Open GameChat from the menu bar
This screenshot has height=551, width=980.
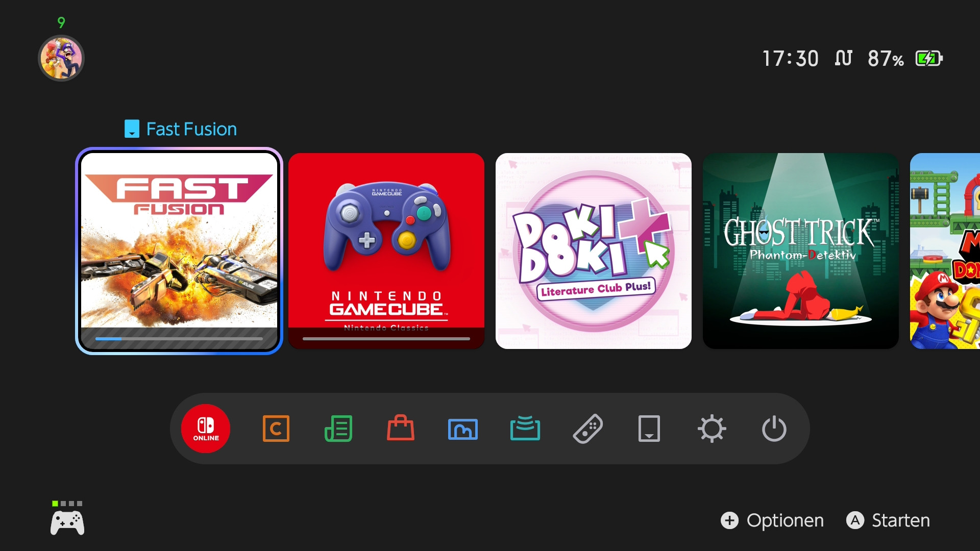point(276,429)
